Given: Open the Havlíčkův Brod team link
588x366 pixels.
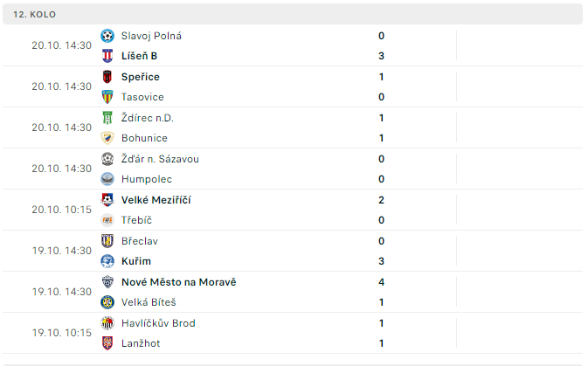Looking at the screenshot, I should (158, 323).
